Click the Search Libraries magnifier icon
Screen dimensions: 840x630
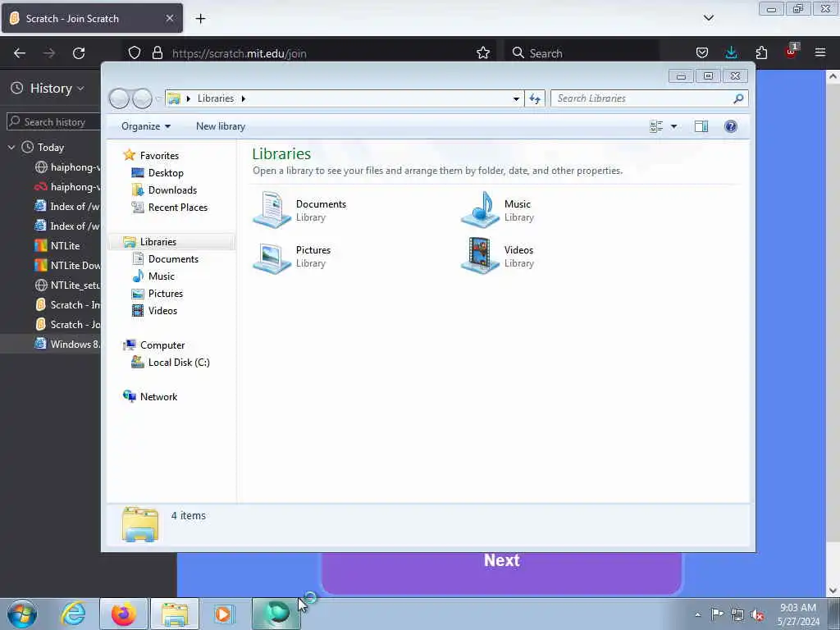(x=738, y=98)
